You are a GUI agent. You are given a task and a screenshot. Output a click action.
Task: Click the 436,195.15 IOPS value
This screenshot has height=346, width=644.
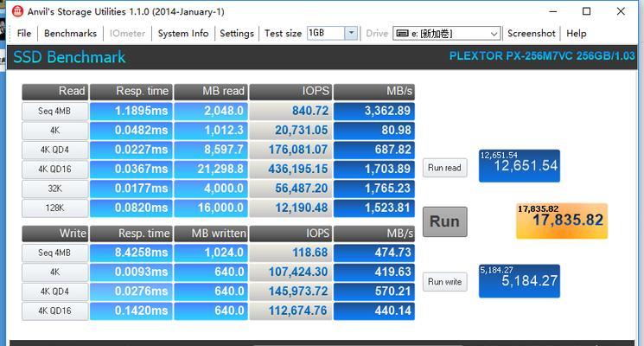tap(290, 169)
